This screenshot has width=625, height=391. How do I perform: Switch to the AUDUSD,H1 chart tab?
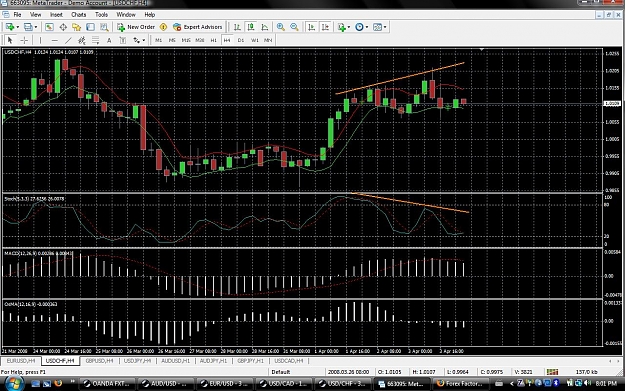click(175, 361)
